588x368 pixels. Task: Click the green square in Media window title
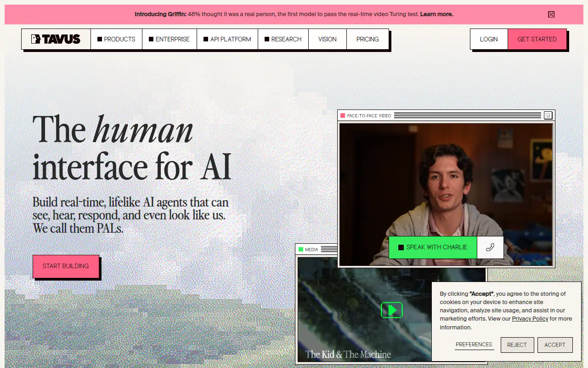click(x=301, y=249)
